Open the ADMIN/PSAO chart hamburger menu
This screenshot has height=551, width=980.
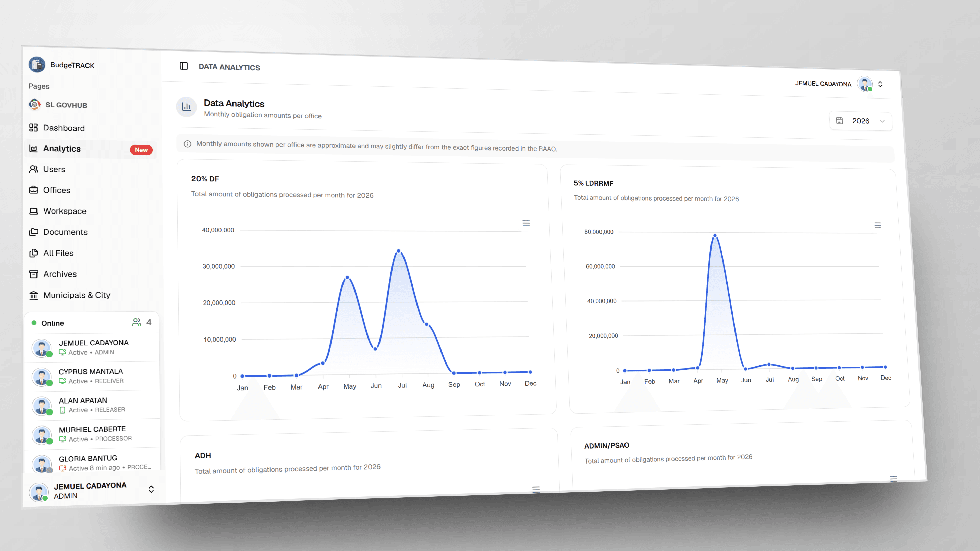click(x=894, y=479)
